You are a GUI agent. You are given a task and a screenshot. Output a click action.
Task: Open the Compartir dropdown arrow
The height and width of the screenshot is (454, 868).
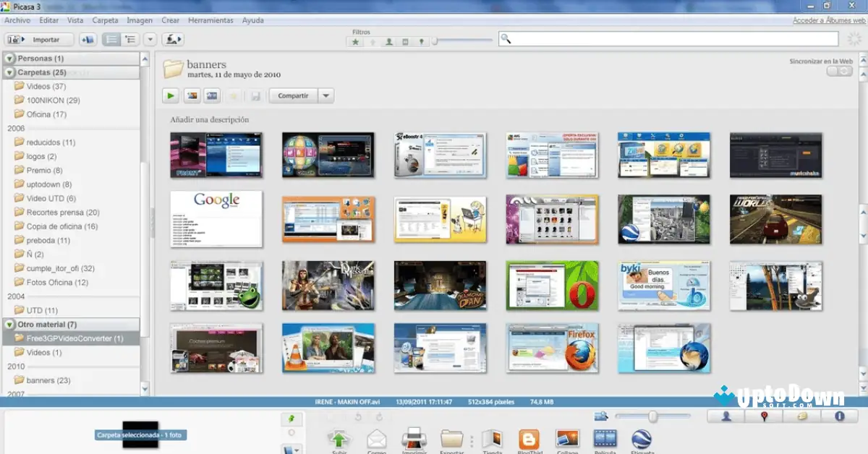point(324,95)
